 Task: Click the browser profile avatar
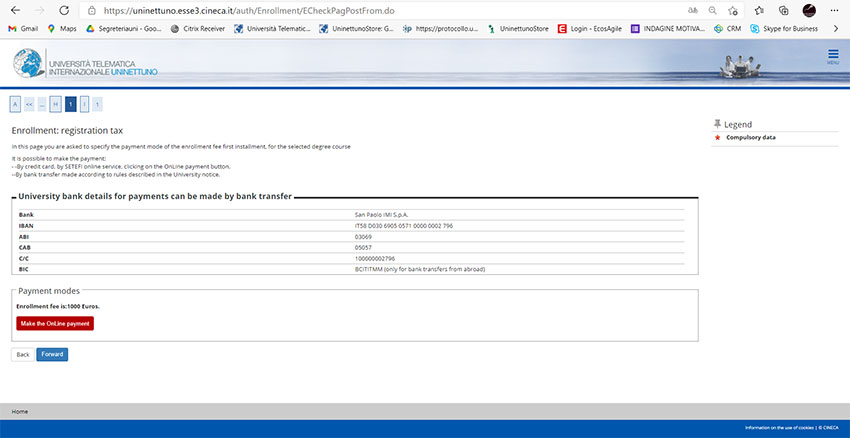pos(808,10)
